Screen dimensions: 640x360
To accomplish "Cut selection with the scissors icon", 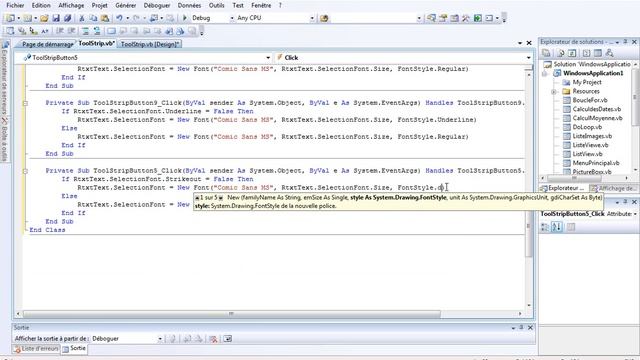I will coord(82,18).
